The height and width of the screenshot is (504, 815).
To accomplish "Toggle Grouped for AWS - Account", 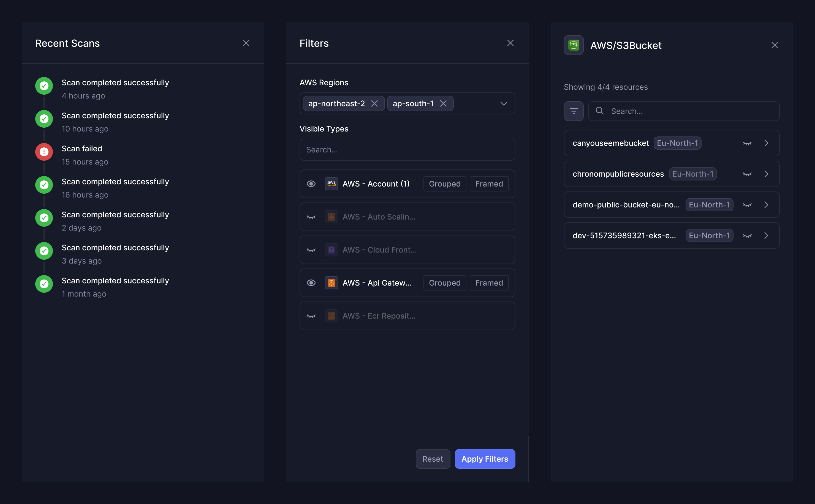I will [445, 184].
